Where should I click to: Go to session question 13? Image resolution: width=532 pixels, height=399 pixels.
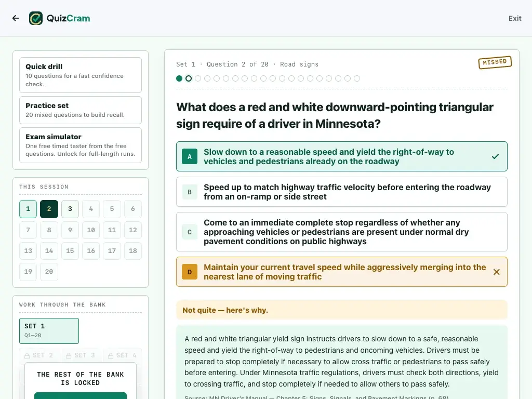coord(28,251)
